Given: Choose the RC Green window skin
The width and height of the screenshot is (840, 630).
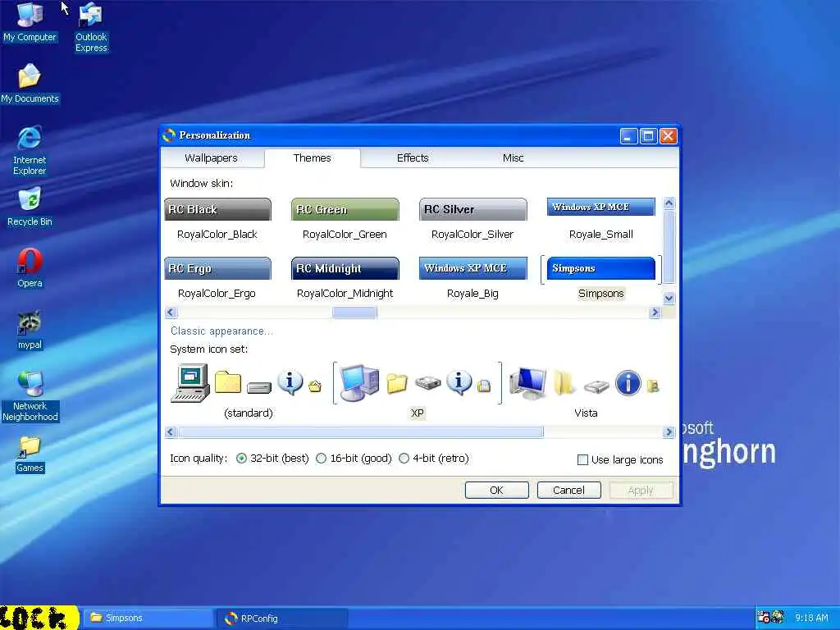Looking at the screenshot, I should pyautogui.click(x=345, y=219).
